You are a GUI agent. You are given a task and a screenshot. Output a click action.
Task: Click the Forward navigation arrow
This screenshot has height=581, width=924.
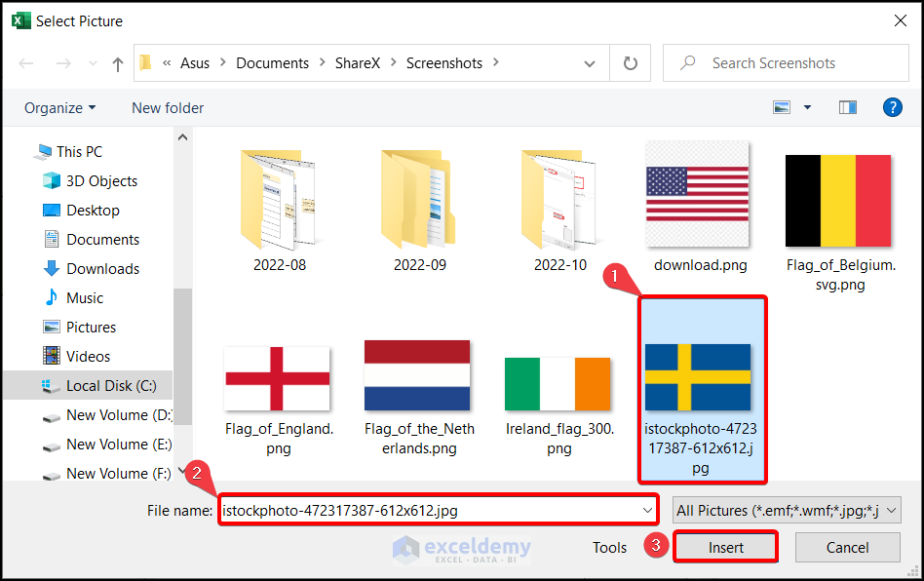pyautogui.click(x=63, y=63)
